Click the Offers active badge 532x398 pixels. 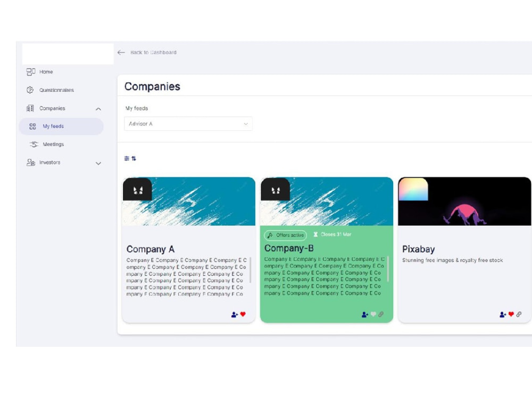coord(286,235)
